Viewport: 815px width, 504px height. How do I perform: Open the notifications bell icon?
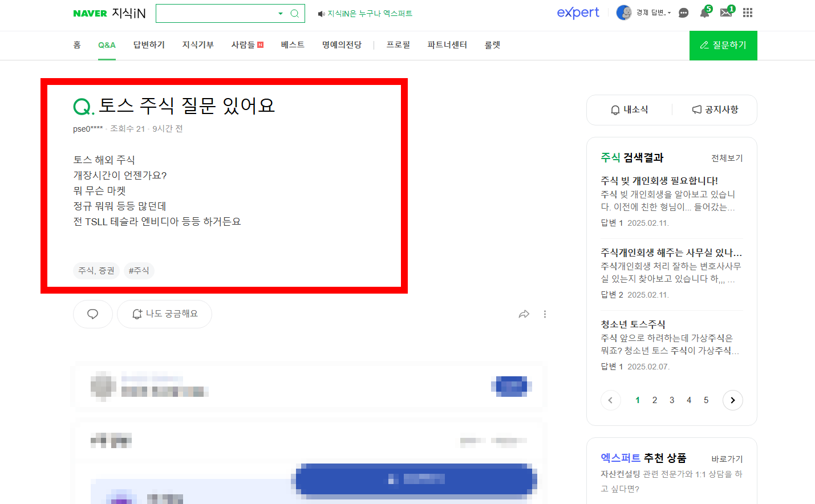(705, 13)
